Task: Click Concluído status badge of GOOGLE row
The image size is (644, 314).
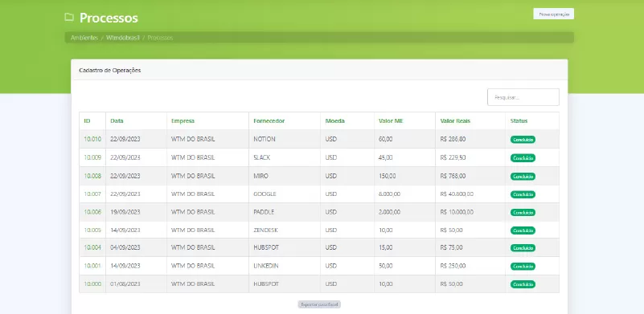Action: click(x=523, y=194)
